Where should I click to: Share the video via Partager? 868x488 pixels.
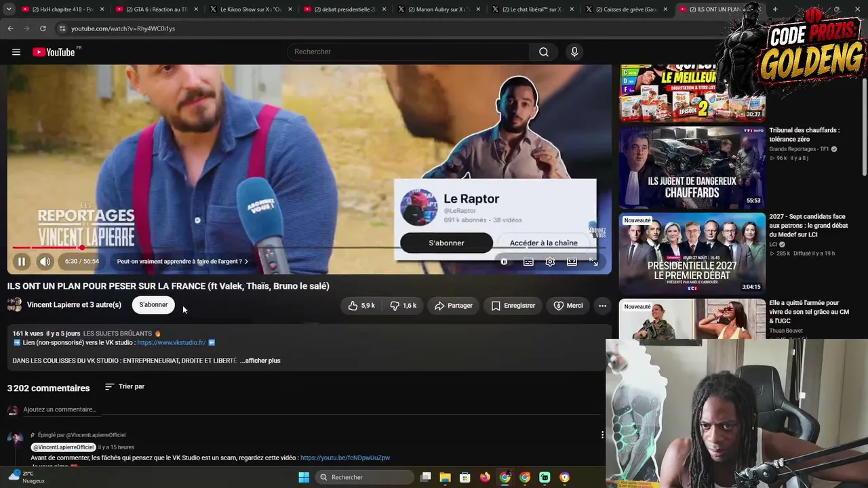454,306
